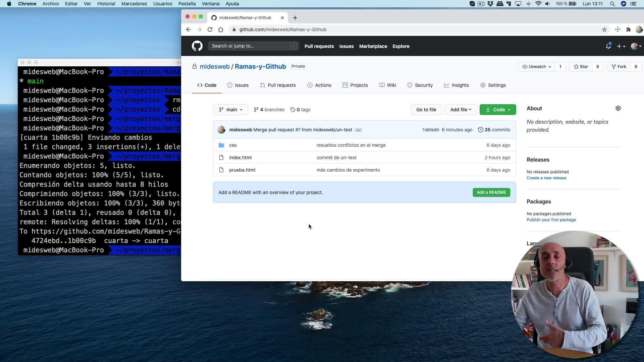Expand the commit message ellipsis
This screenshot has height=362, width=644.
coord(358,130)
